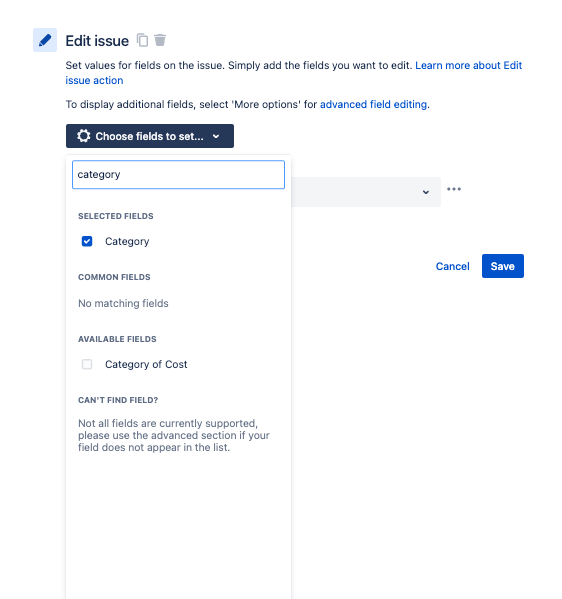Open the three-dot more options menu
Viewport: 562px width, 599px height.
(454, 189)
